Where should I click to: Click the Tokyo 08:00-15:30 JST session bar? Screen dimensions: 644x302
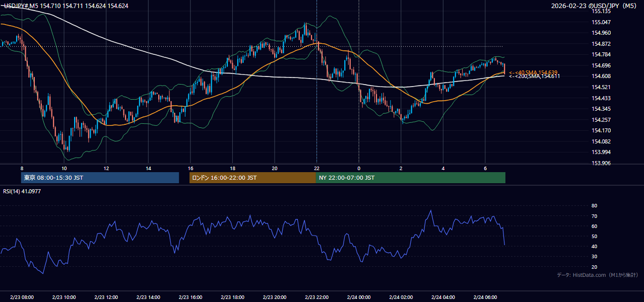click(x=100, y=178)
